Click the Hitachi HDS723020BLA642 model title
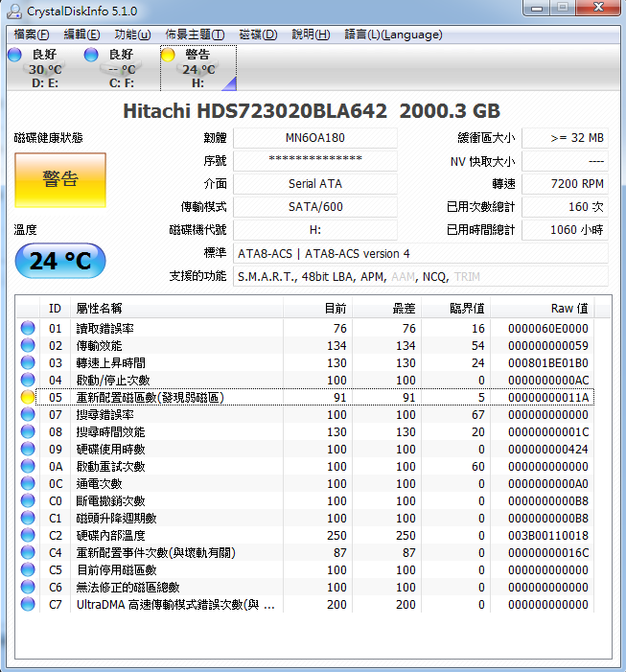 coord(255,111)
